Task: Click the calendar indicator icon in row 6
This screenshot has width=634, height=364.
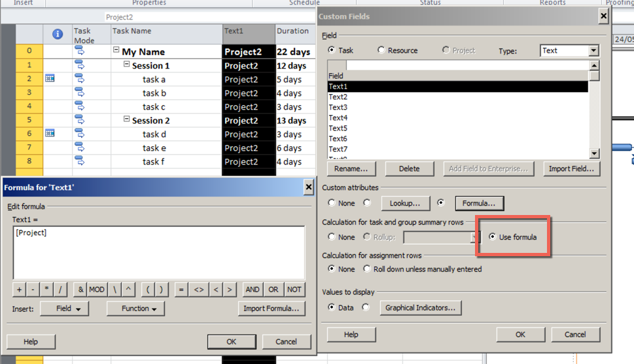Action: click(50, 133)
